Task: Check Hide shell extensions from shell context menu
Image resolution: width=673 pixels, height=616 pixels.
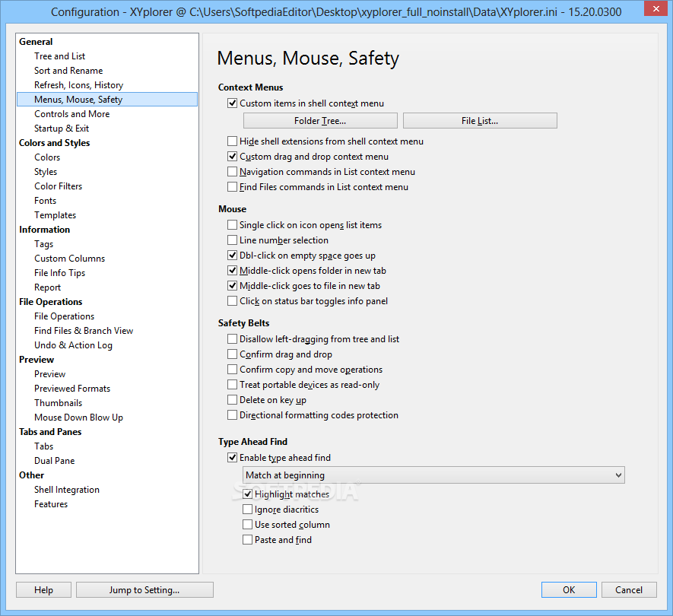Action: pyautogui.click(x=232, y=141)
